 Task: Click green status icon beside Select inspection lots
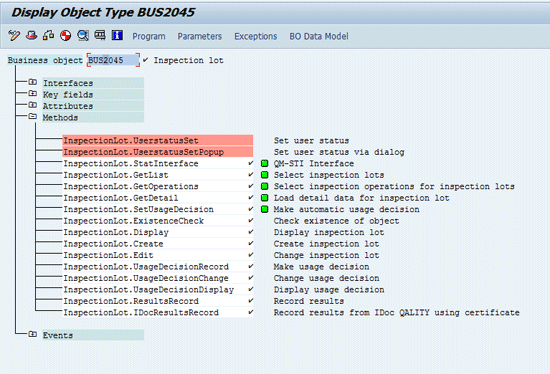click(264, 175)
